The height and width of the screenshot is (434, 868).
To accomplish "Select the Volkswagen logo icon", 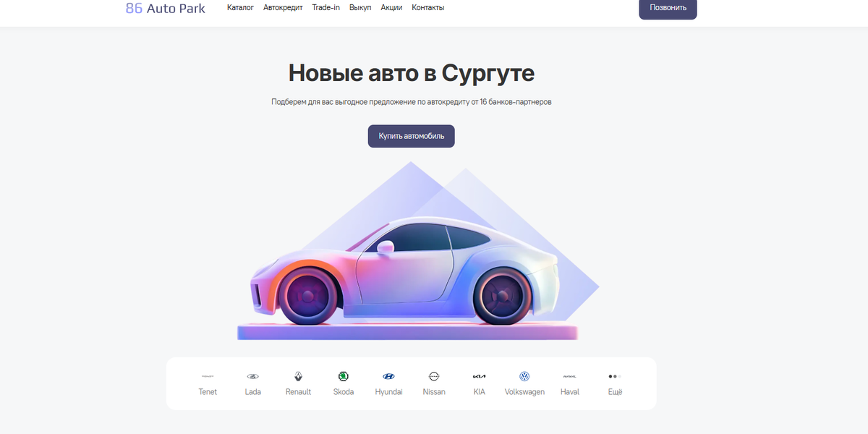I will click(x=524, y=376).
